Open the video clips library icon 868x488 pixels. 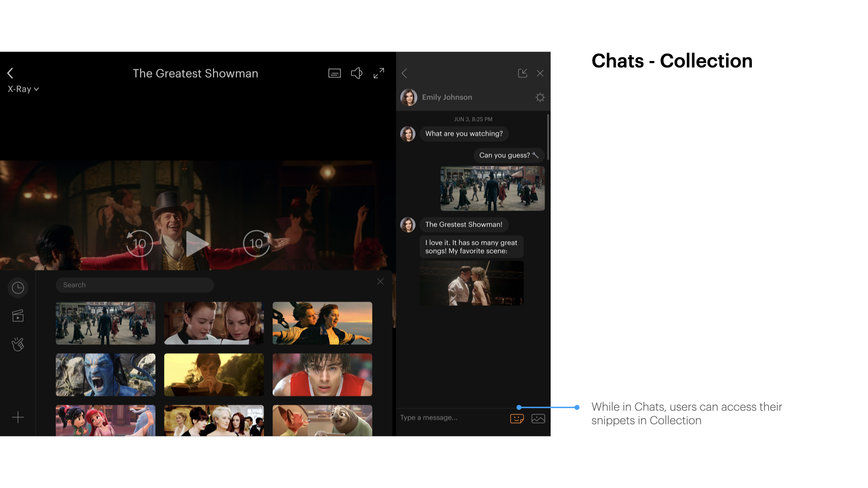[x=18, y=316]
